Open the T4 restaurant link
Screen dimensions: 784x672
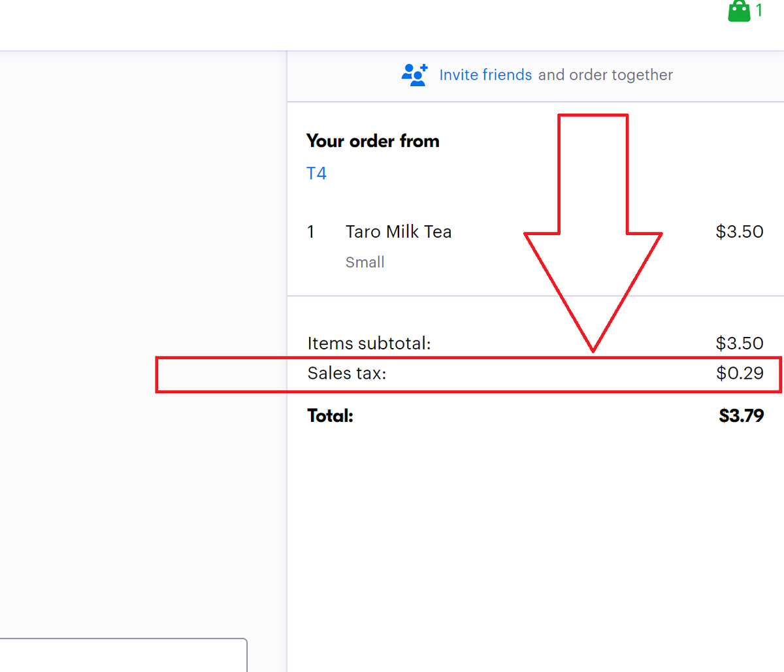(x=316, y=173)
